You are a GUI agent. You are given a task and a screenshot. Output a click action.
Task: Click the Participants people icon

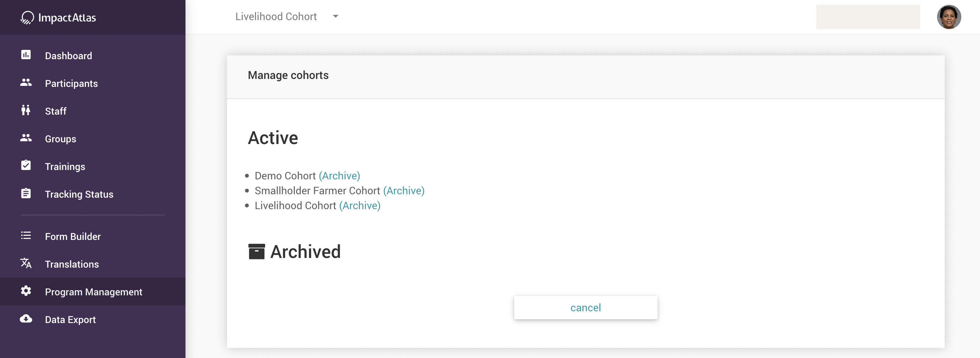pos(26,82)
